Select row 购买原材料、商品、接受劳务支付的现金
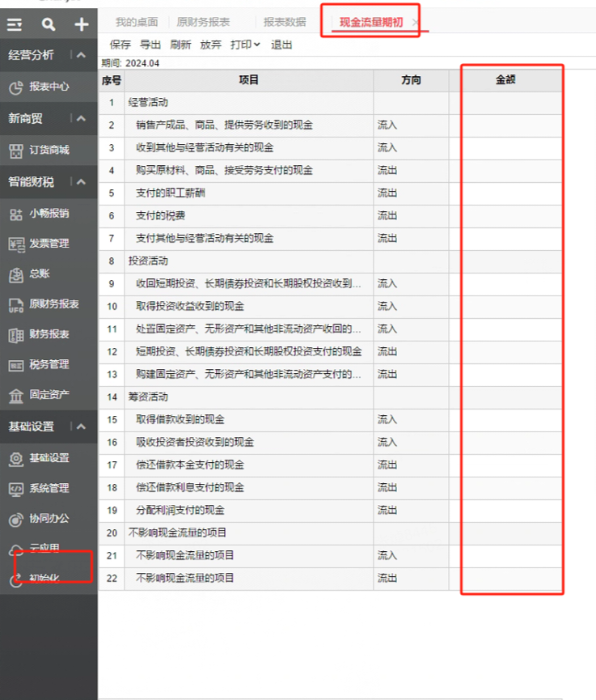The height and width of the screenshot is (700, 596). pyautogui.click(x=331, y=171)
